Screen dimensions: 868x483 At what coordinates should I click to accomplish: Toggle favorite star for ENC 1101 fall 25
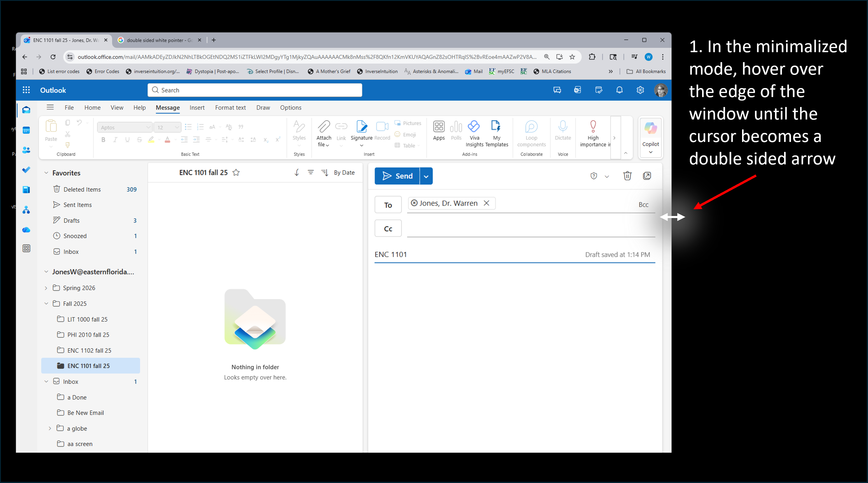click(236, 173)
